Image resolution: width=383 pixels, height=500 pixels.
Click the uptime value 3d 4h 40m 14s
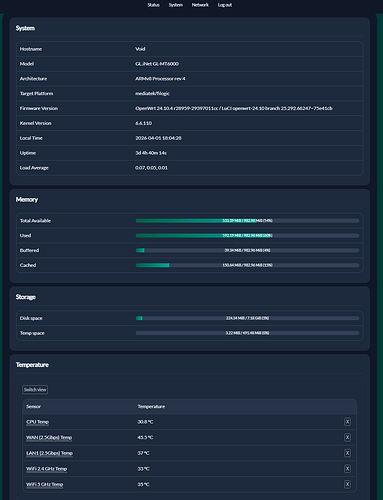[x=151, y=153]
